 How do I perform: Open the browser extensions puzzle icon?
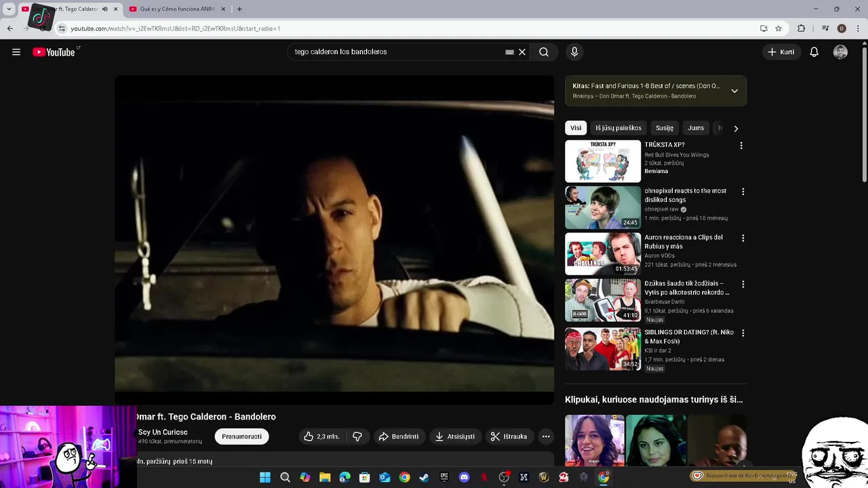click(x=802, y=28)
